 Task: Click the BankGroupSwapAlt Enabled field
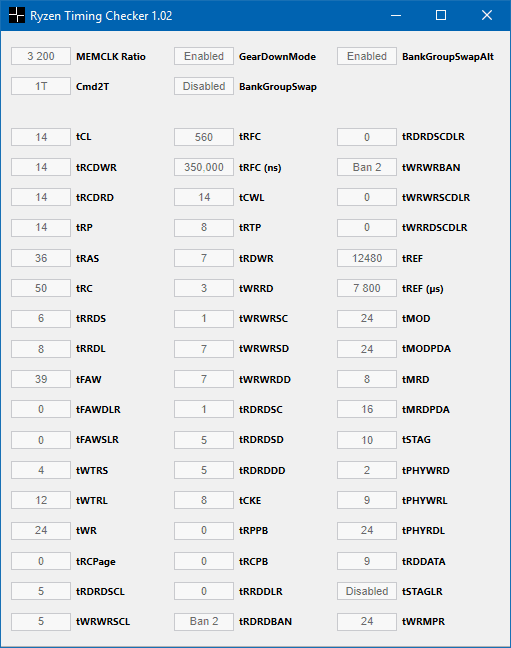(367, 56)
